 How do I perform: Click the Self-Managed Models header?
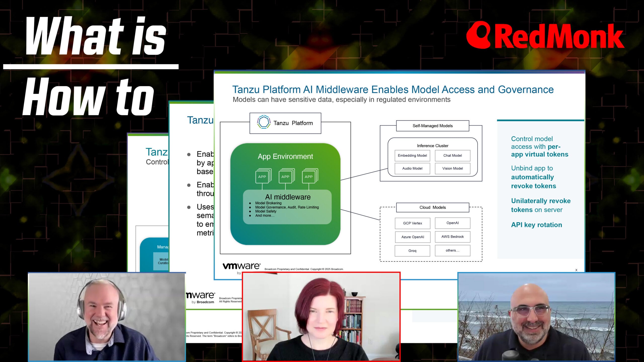(432, 126)
